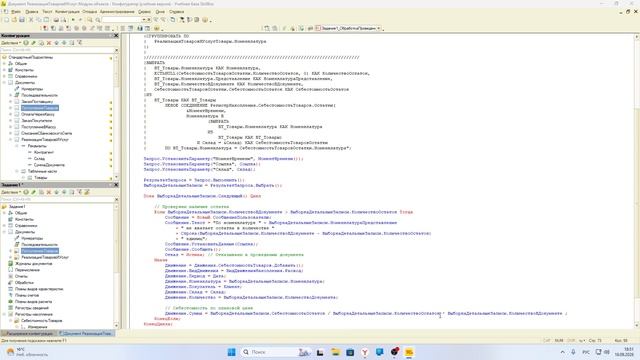Open File Explorer from taskbar
The height and width of the screenshot is (360, 640).
click(x=335, y=352)
